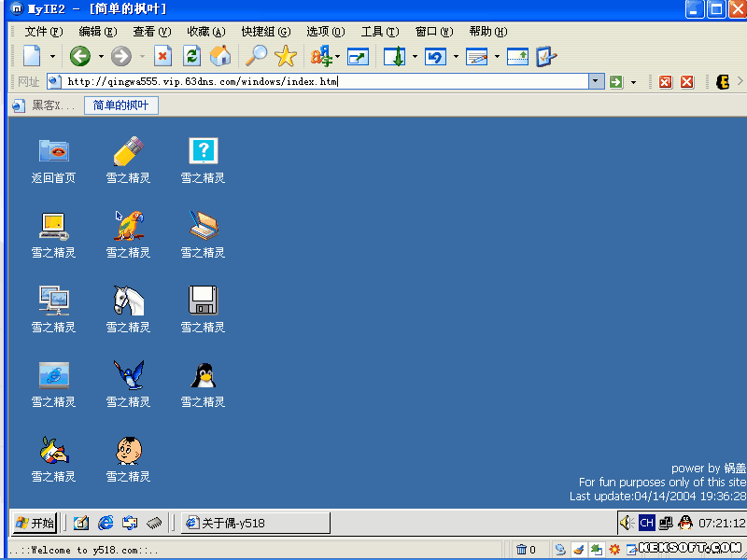747x560 pixels.
Task: Go to the Home page icon
Action: click(220, 56)
